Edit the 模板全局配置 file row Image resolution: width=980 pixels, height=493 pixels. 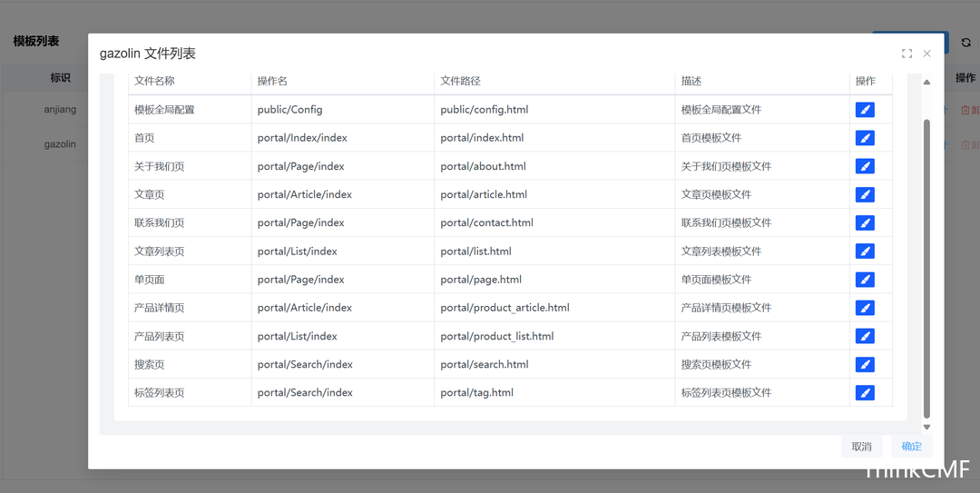coord(865,110)
